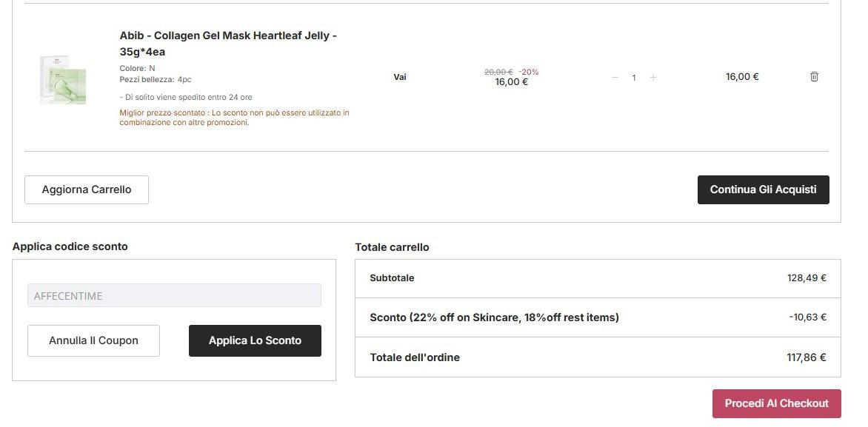This screenshot has height=427, width=868.
Task: Click the Vai brand label
Action: pos(400,77)
